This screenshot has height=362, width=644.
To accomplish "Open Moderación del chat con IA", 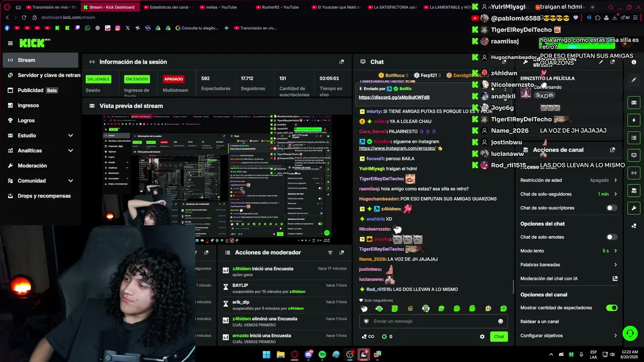I will click(x=569, y=279).
